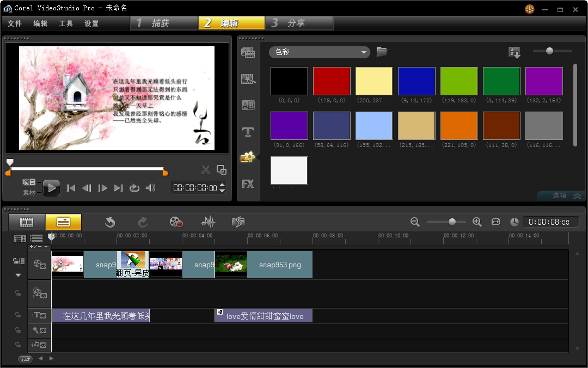Enlarge the preview window icon

[x=222, y=170]
